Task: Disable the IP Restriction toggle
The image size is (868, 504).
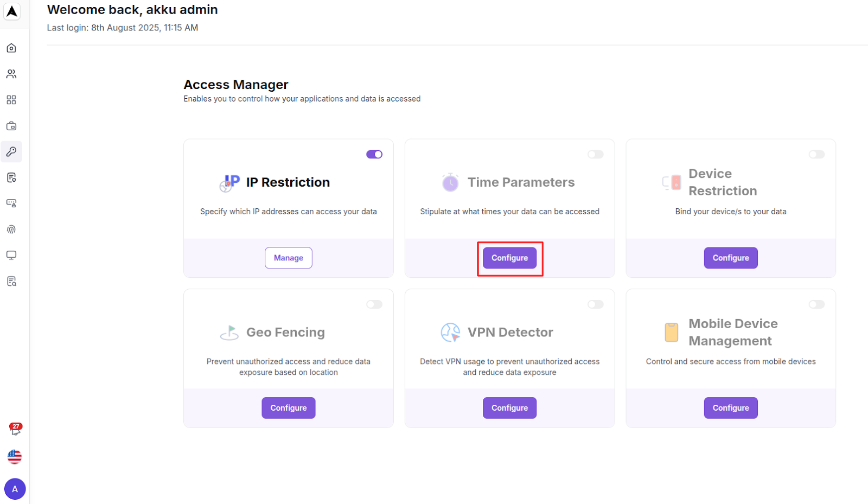Action: 374,154
